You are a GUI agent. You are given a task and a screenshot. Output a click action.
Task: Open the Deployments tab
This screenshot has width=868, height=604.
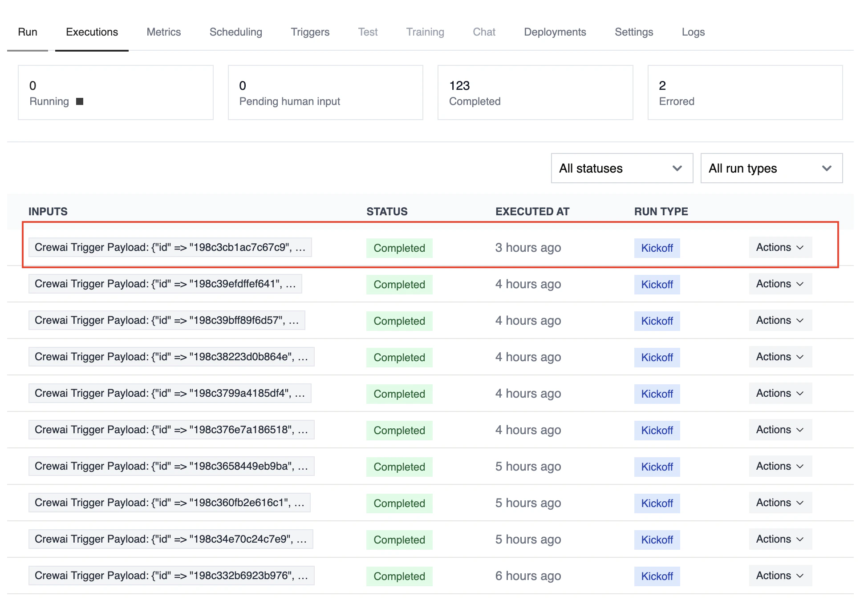pyautogui.click(x=555, y=32)
